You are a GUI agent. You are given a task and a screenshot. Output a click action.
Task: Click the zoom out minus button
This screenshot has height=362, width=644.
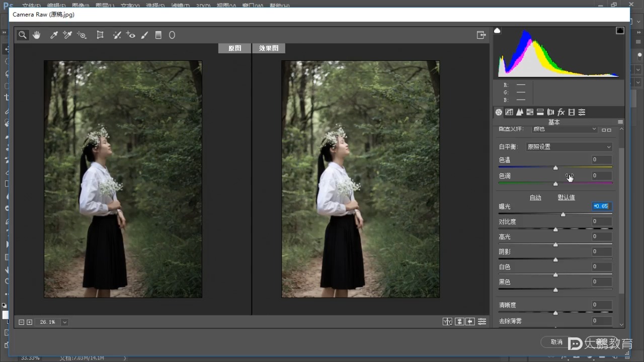coord(21,322)
